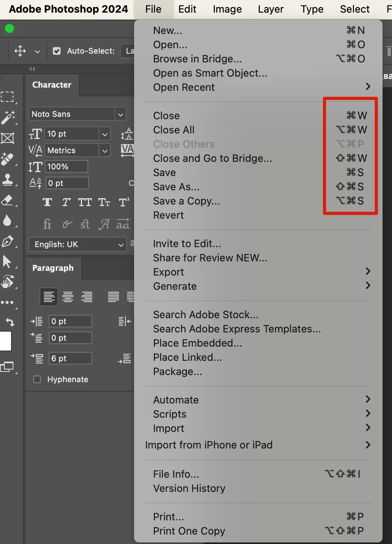392x544 pixels.
Task: Open the Move tool preset arrow
Action: 37,51
